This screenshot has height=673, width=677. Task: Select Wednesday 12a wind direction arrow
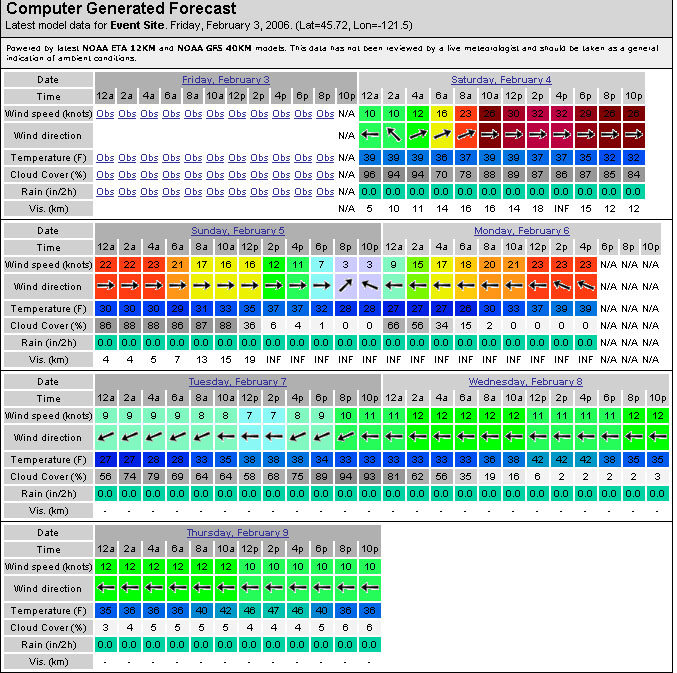[x=394, y=437]
